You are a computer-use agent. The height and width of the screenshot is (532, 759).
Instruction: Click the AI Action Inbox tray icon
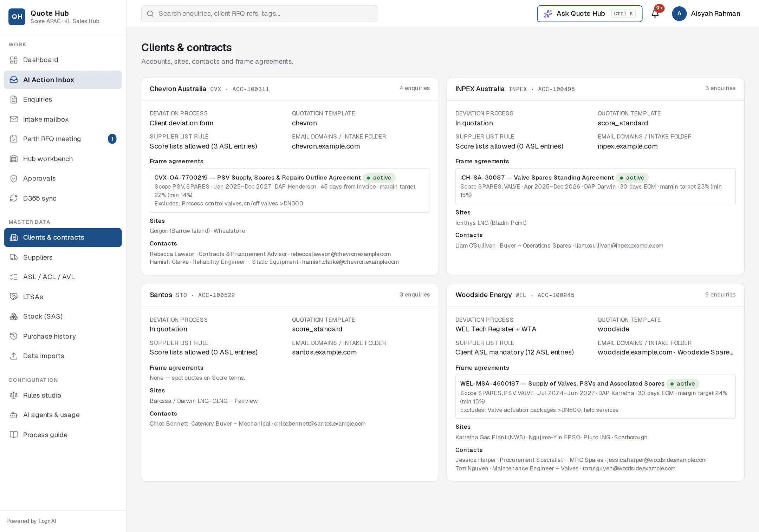click(14, 80)
